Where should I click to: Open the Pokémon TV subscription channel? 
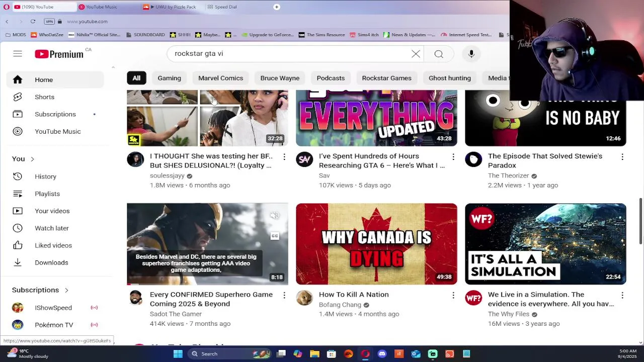point(55,325)
